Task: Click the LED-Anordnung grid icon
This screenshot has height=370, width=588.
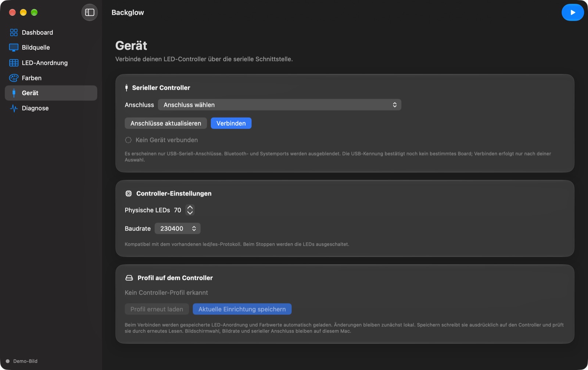Action: point(14,63)
